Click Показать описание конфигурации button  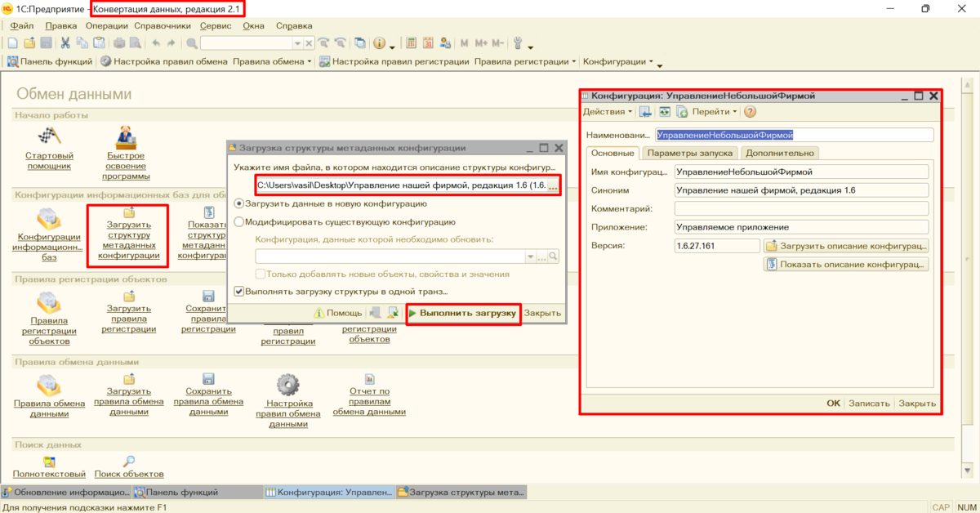pyautogui.click(x=846, y=264)
